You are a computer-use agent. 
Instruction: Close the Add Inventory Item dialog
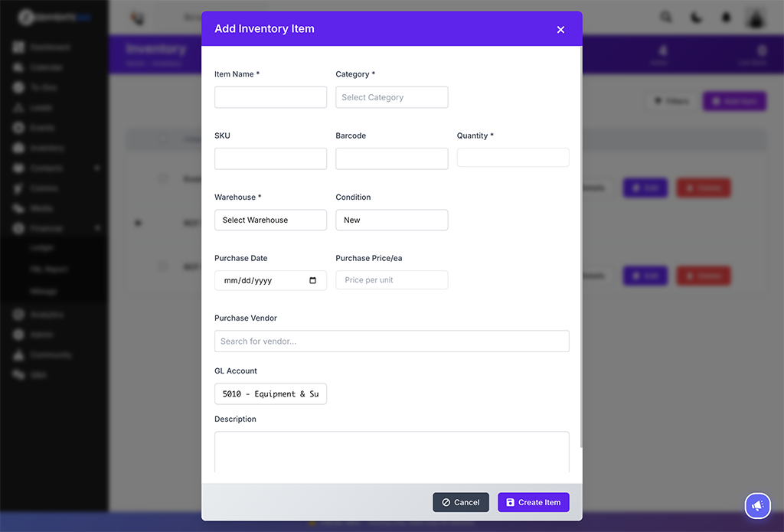tap(560, 30)
